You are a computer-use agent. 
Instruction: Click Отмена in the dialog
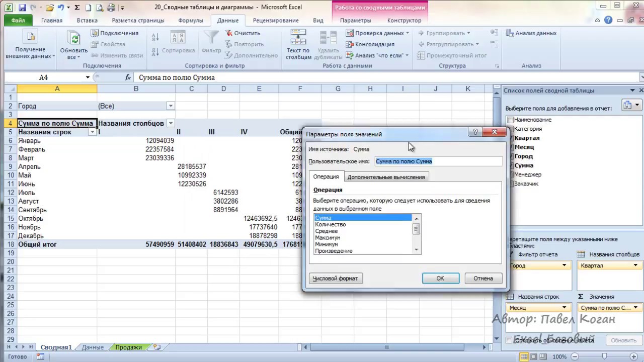pos(483,278)
